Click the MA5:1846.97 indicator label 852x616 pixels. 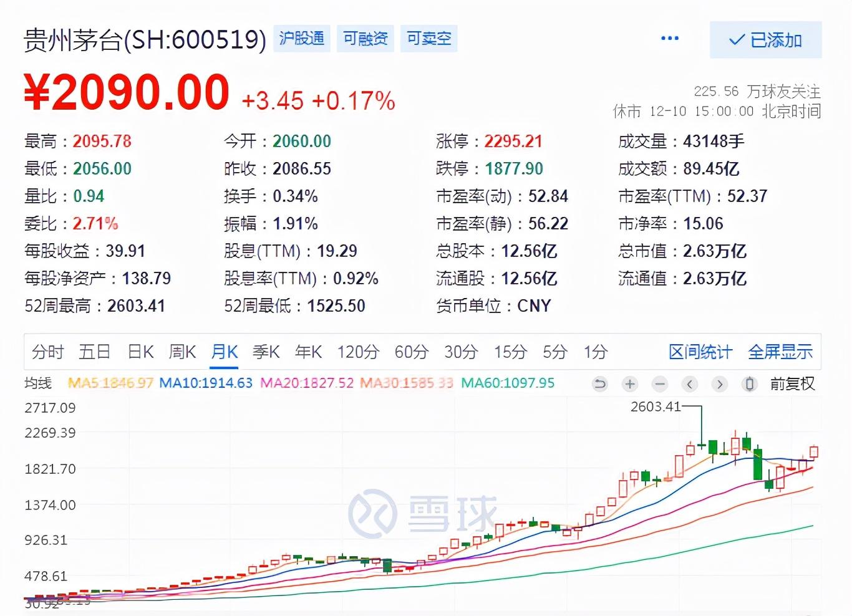pyautogui.click(x=110, y=383)
